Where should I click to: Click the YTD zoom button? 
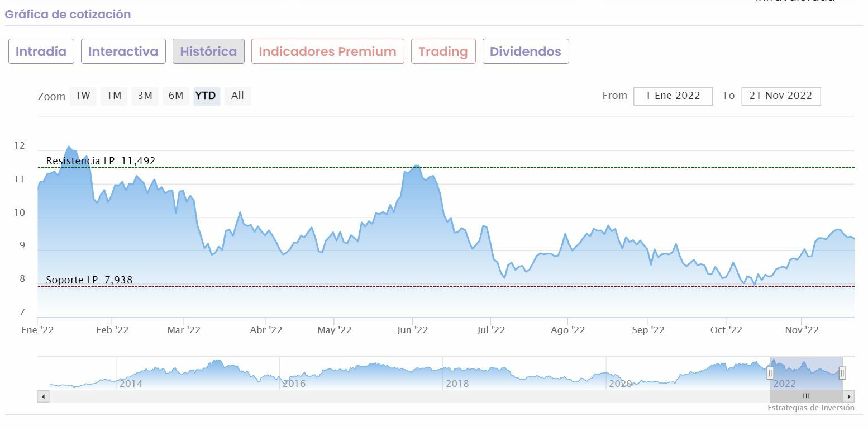[206, 96]
